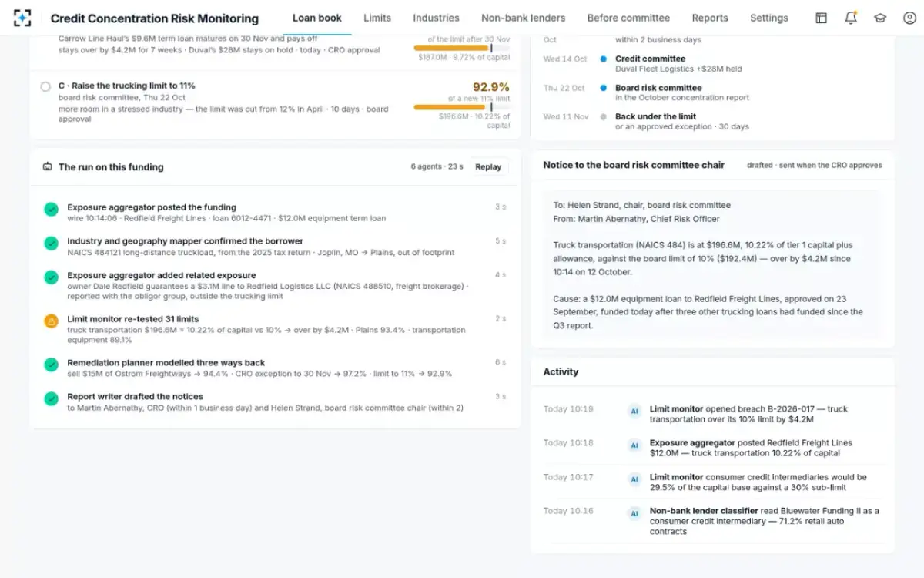
Task: Open the notifications bell
Action: click(x=851, y=18)
